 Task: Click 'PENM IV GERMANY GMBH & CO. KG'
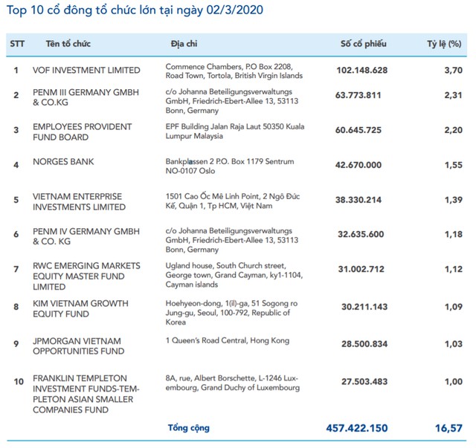coord(86,236)
